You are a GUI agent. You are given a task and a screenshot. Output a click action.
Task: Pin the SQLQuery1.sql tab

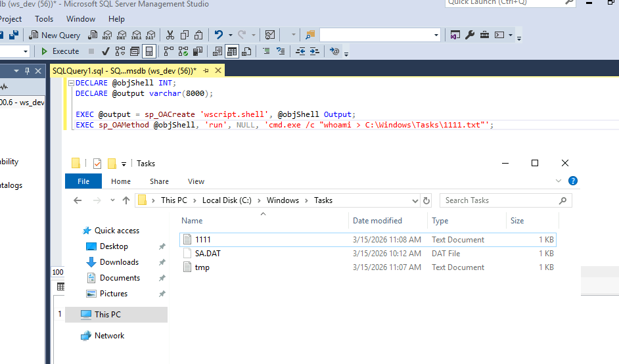pyautogui.click(x=206, y=71)
